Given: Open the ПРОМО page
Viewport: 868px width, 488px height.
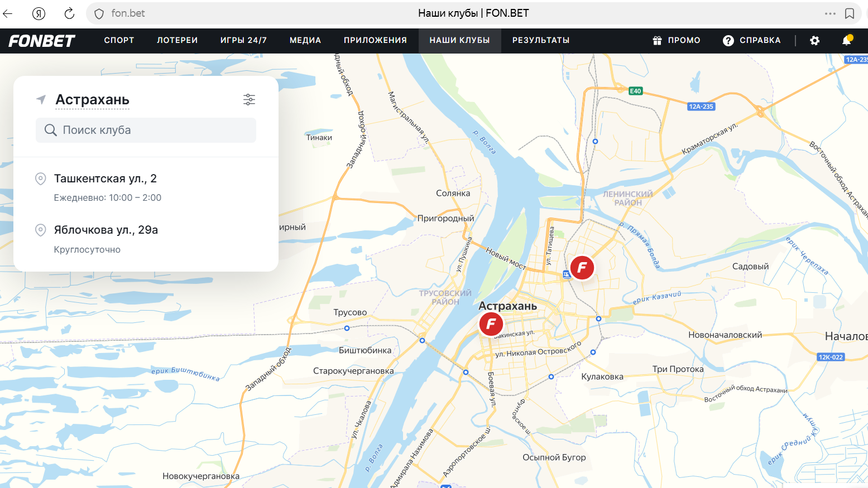Looking at the screenshot, I should tap(677, 40).
